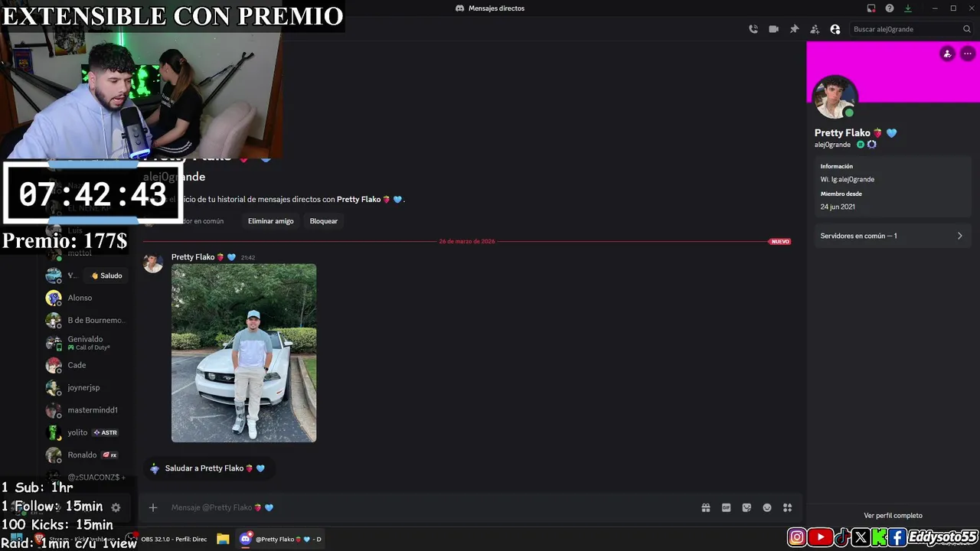Click the 'Mensaje @Pretty Flako' text box

click(x=429, y=507)
